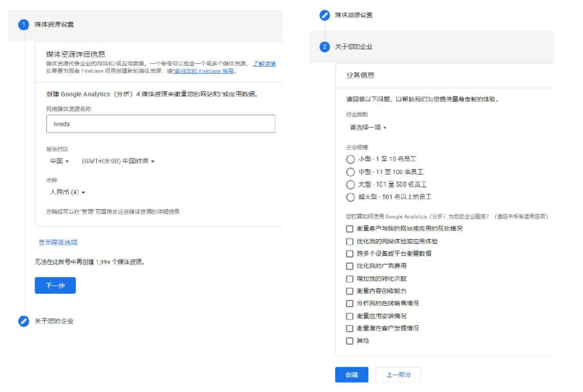Click the 上一部分 button

[x=398, y=374]
